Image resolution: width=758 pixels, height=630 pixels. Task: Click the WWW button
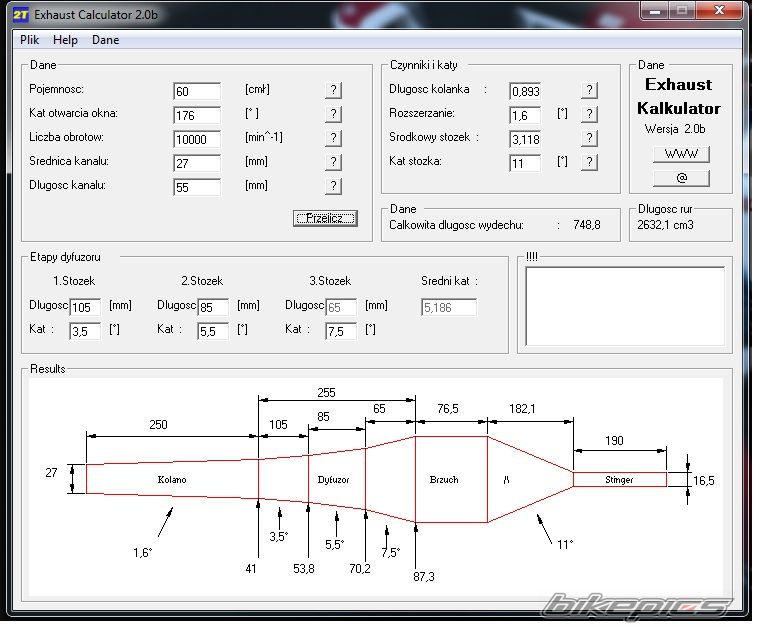point(681,154)
